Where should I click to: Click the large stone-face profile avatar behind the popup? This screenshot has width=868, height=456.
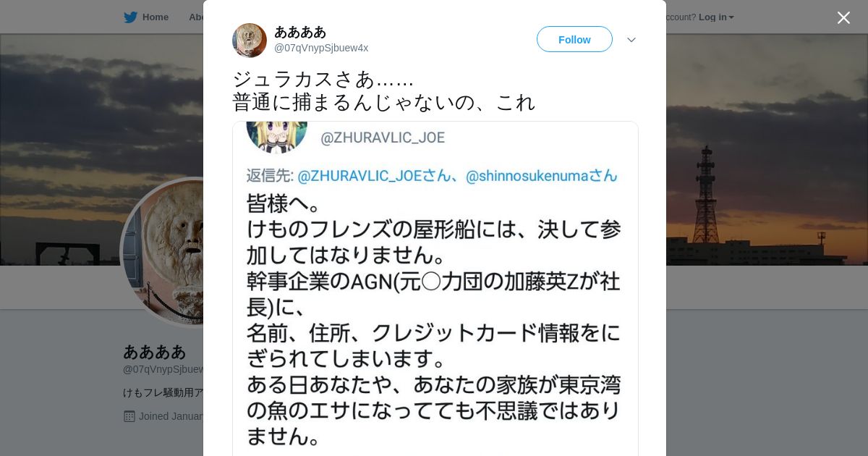[163, 252]
